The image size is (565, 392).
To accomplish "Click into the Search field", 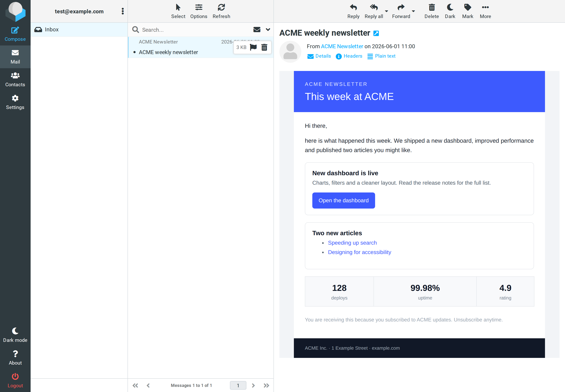I will click(195, 30).
